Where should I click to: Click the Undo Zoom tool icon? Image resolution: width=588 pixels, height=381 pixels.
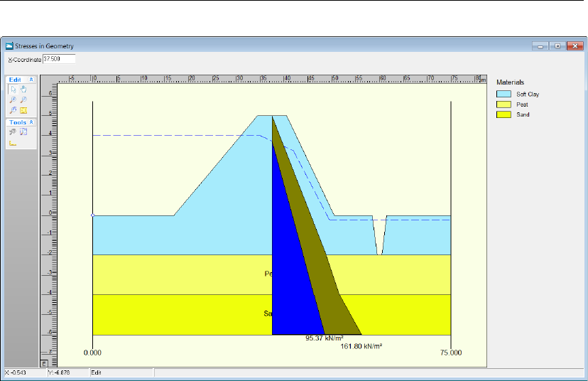[13, 132]
